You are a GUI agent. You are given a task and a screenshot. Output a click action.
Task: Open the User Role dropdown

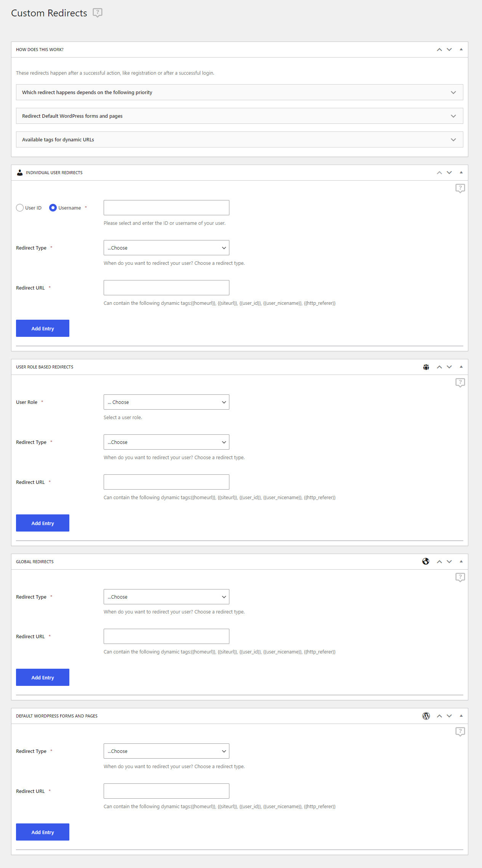167,402
